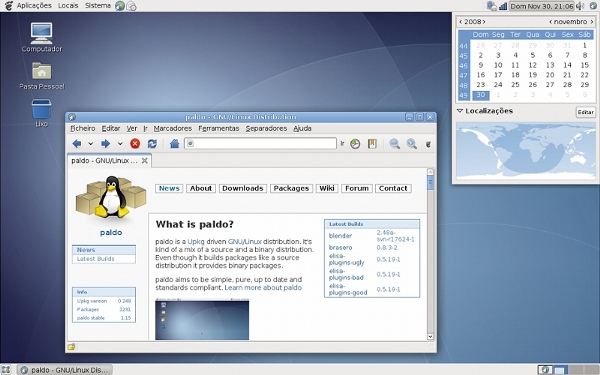Image resolution: width=600 pixels, height=375 pixels.
Task: Click the globe icon at top-right corner
Action: 593,6
